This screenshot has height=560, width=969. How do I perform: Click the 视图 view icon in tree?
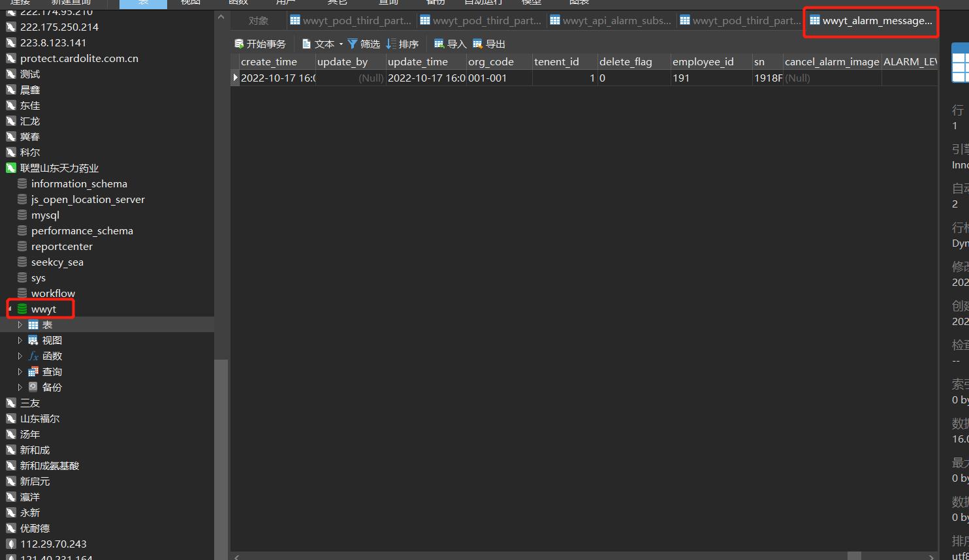33,340
